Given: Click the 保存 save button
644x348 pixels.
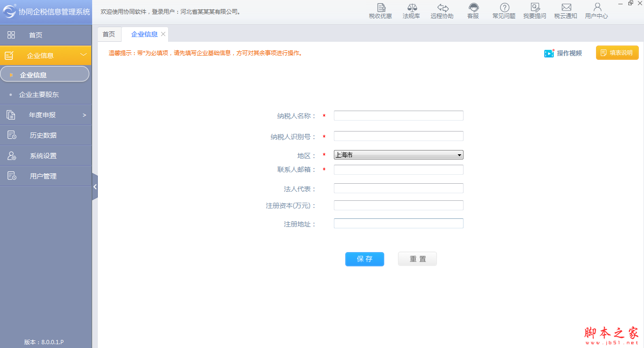Looking at the screenshot, I should [364, 259].
